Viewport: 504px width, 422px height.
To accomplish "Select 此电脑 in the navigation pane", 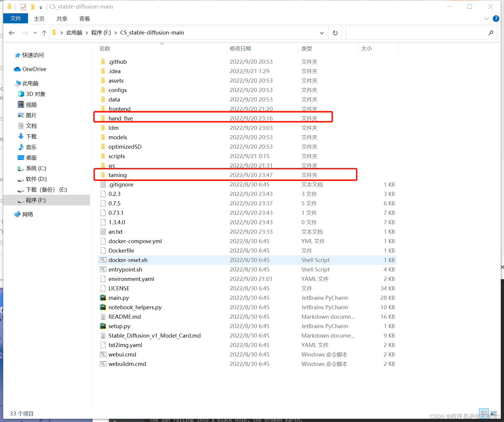I will coord(30,83).
